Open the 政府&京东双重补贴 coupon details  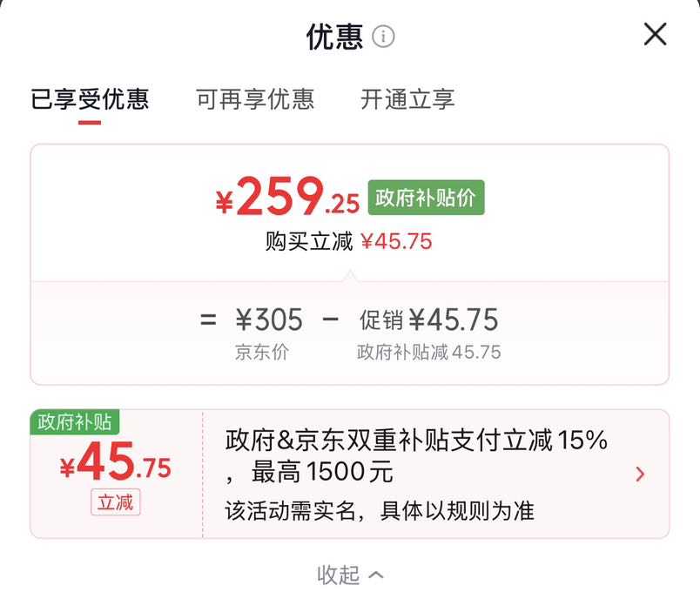[x=416, y=455]
